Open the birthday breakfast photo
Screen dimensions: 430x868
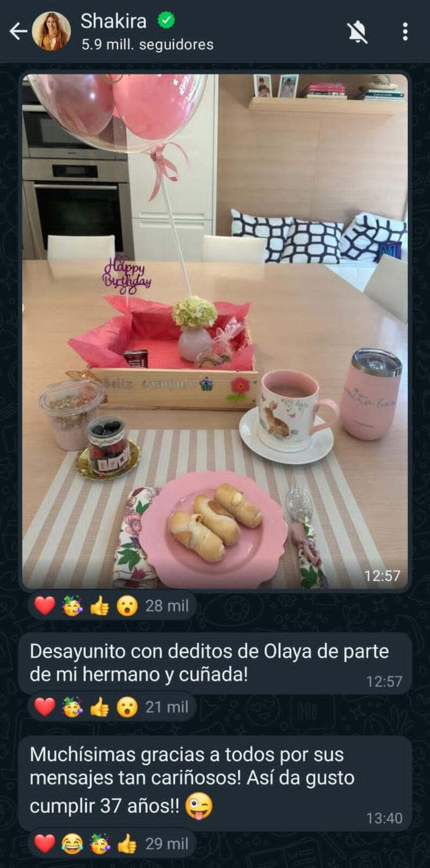point(215,331)
